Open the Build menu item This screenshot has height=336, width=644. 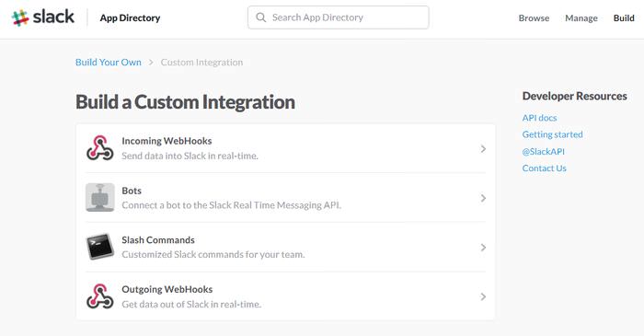[624, 18]
